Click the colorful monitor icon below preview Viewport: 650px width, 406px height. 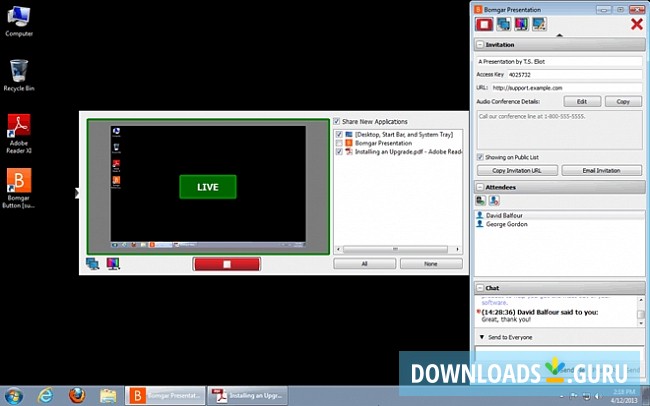tap(113, 264)
